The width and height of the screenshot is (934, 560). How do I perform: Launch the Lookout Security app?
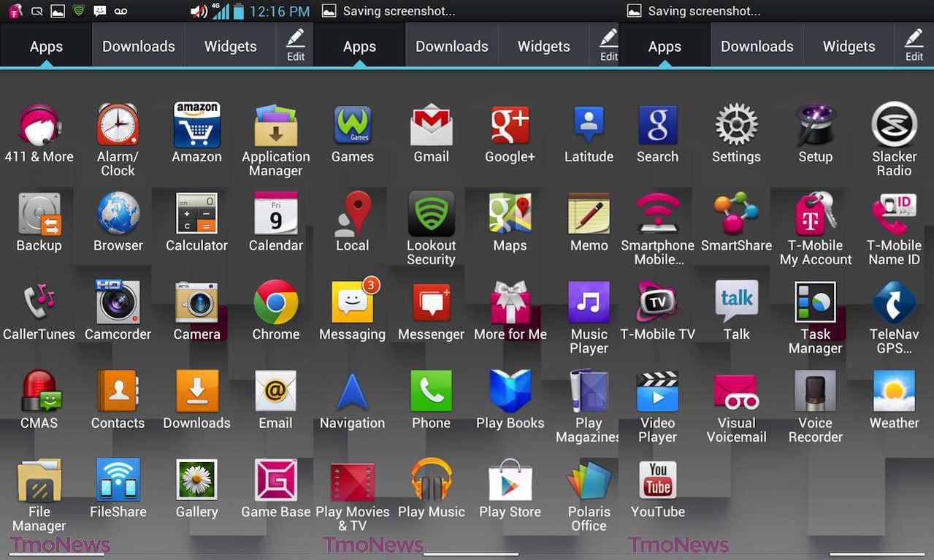tap(431, 215)
